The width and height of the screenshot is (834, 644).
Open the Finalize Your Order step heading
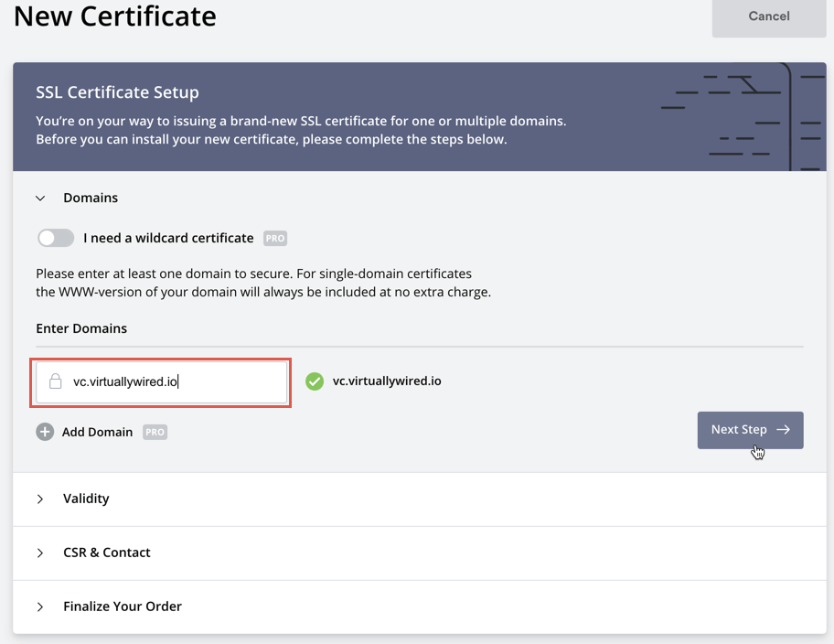123,606
